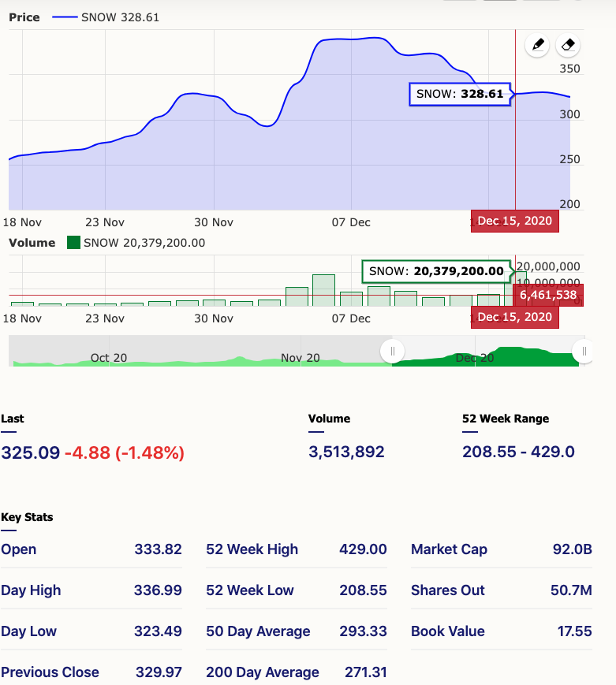
Task: Click the Dec 15, 2020 price date marker
Action: tap(514, 221)
